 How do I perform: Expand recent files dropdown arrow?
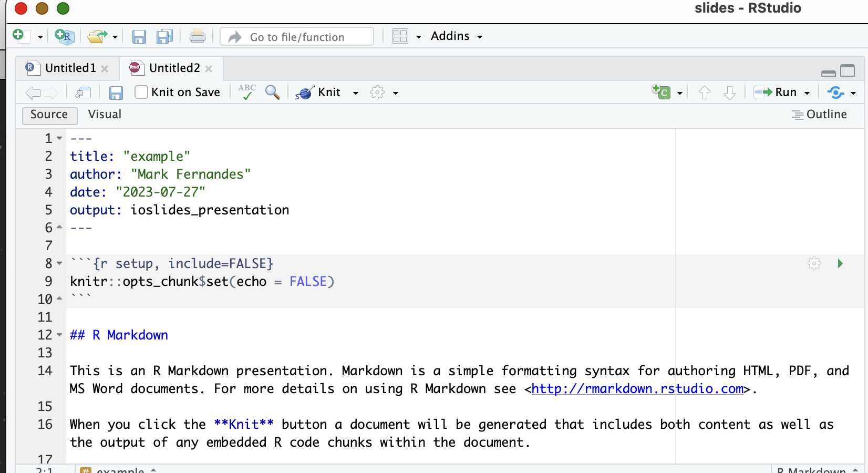115,37
